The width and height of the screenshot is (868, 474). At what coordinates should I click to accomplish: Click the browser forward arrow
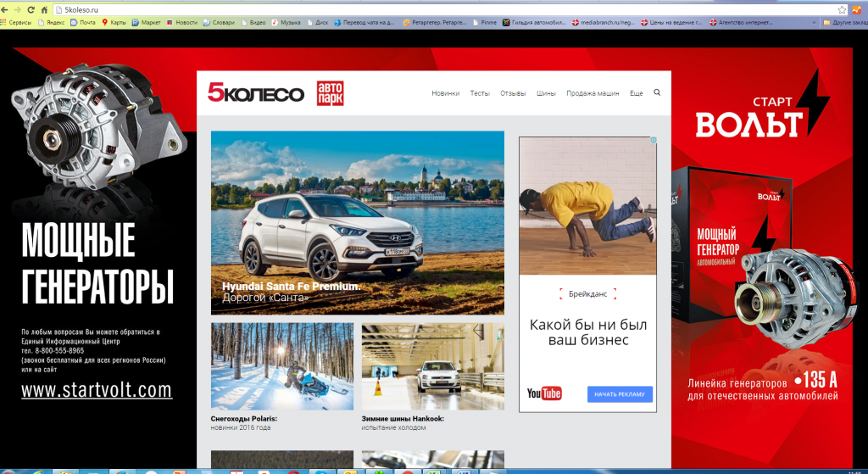pos(18,10)
